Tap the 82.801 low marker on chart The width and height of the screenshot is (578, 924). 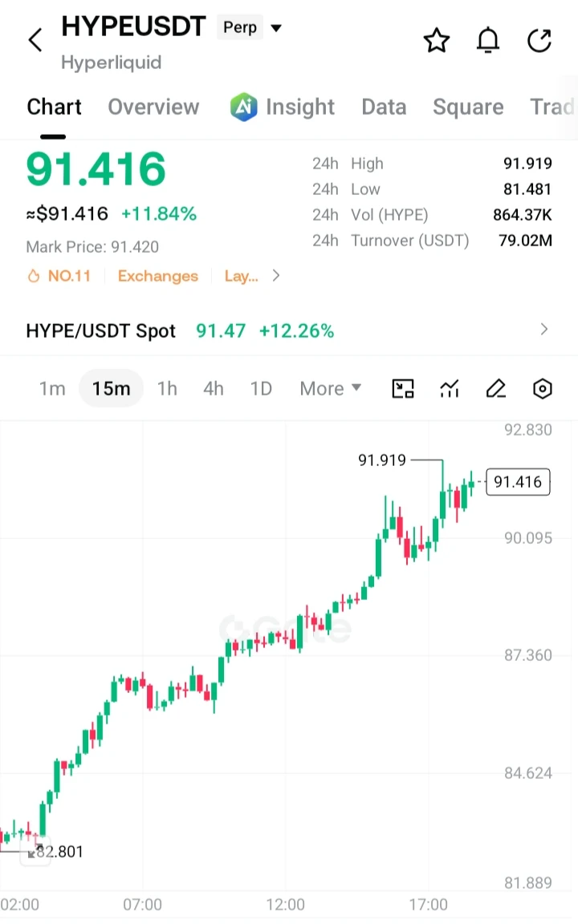coord(59,852)
